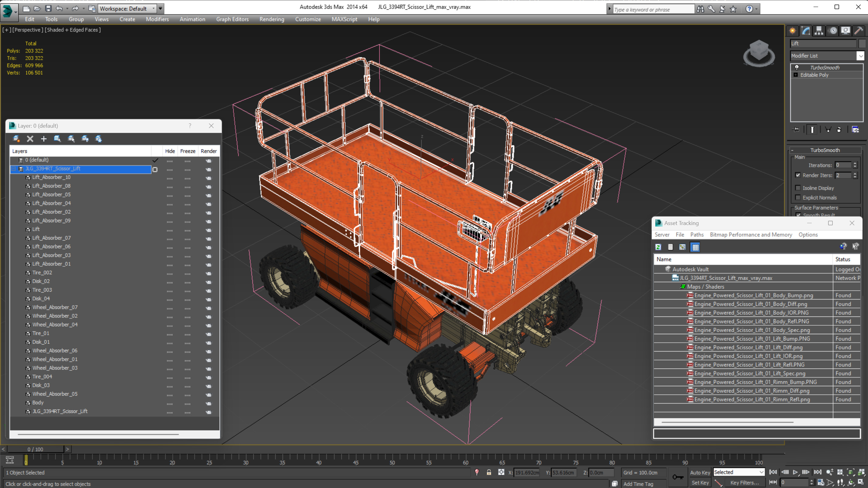Open Paths menu in Asset Tracking
Viewport: 868px width, 488px height.
click(x=697, y=235)
